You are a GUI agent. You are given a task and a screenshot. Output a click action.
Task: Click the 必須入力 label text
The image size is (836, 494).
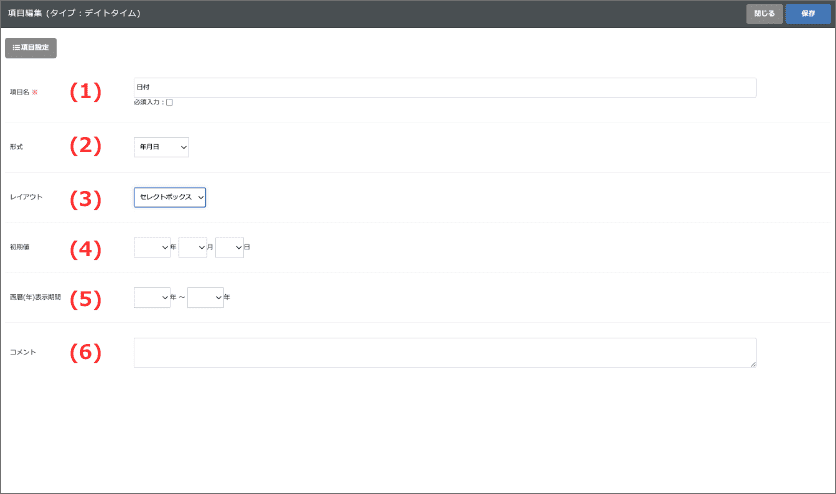pos(148,102)
